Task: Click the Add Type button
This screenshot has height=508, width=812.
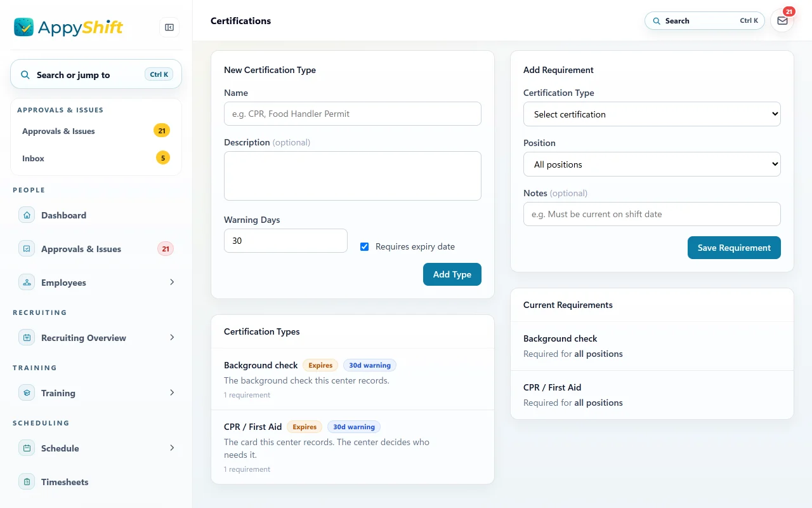Action: coord(452,274)
